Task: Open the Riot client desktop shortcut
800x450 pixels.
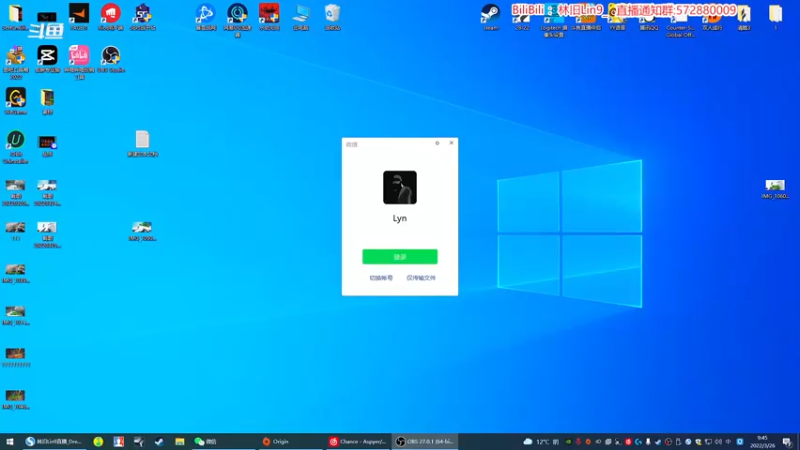Action: coord(111,17)
